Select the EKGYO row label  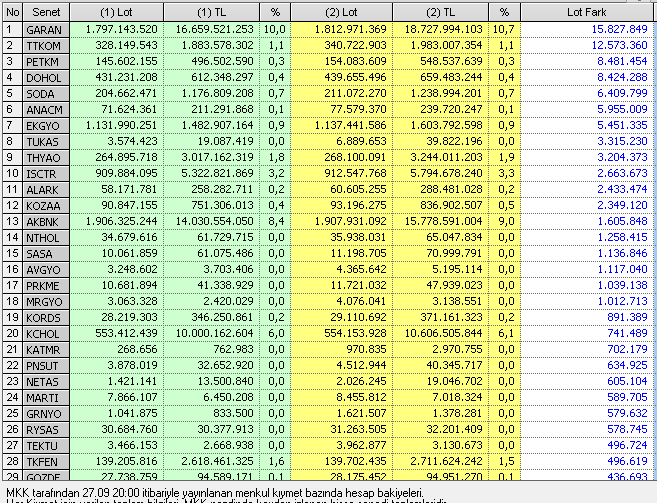[x=46, y=126]
